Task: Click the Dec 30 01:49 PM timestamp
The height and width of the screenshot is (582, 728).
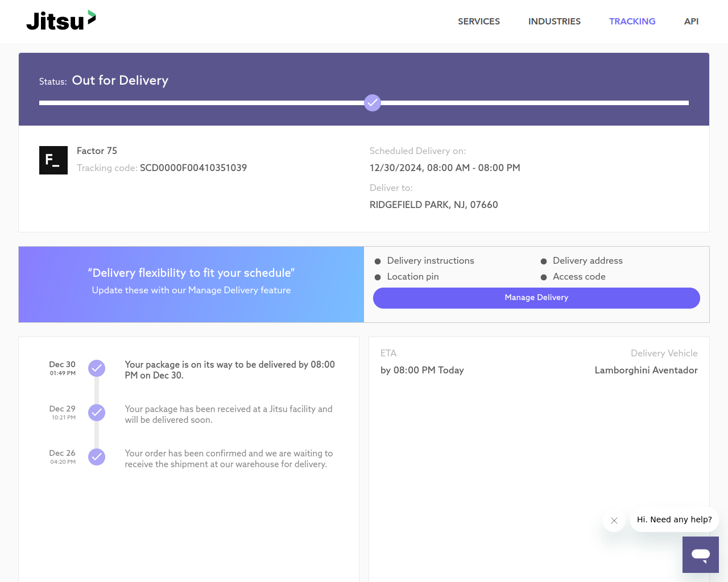Action: click(63, 368)
